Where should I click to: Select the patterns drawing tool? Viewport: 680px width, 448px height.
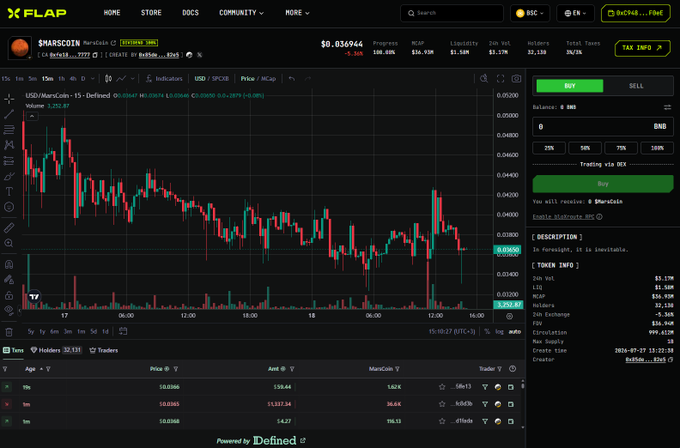click(x=9, y=145)
